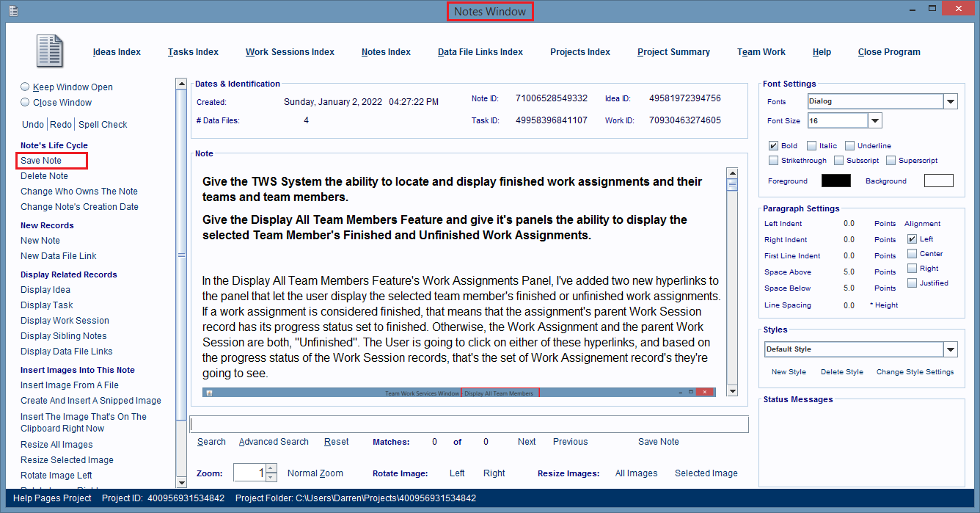Click Change Style Settings
This screenshot has height=513, width=980.
(x=915, y=372)
